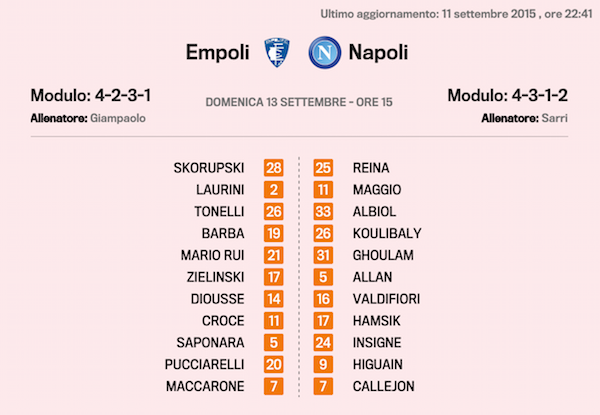Click the Empoli club crest icon
The width and height of the screenshot is (600, 415).
click(x=274, y=52)
